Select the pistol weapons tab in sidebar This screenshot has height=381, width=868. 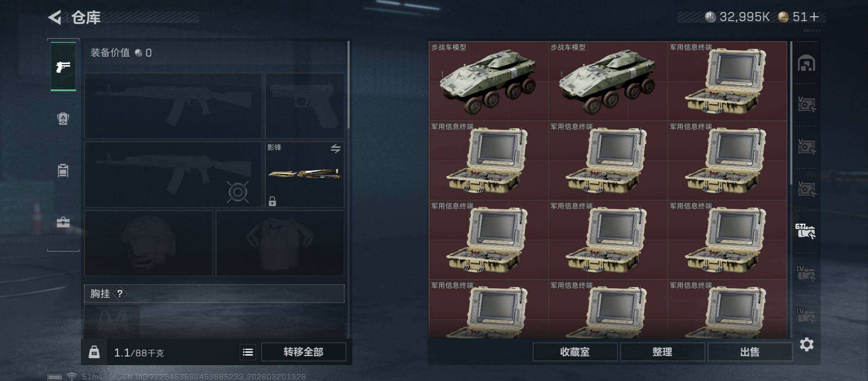click(63, 66)
